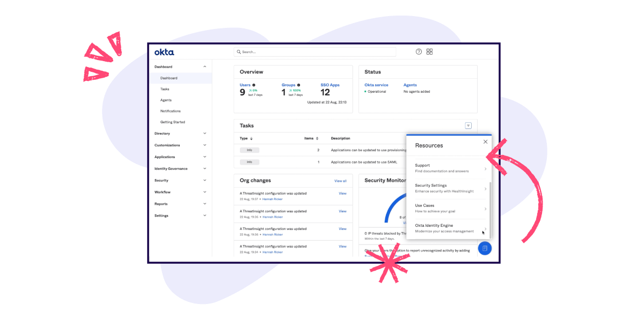Sort tasks by the Type column arrow
644x326 pixels.
[252, 138]
